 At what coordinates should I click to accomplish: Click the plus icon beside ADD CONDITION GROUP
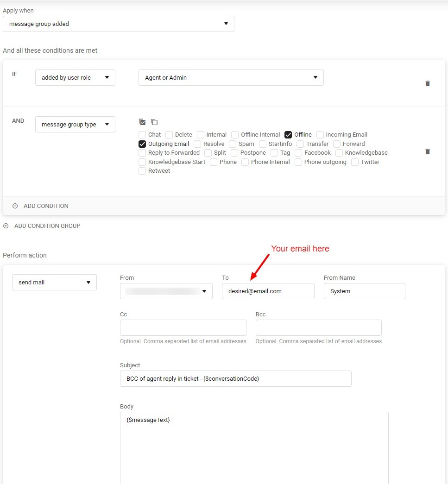6,226
